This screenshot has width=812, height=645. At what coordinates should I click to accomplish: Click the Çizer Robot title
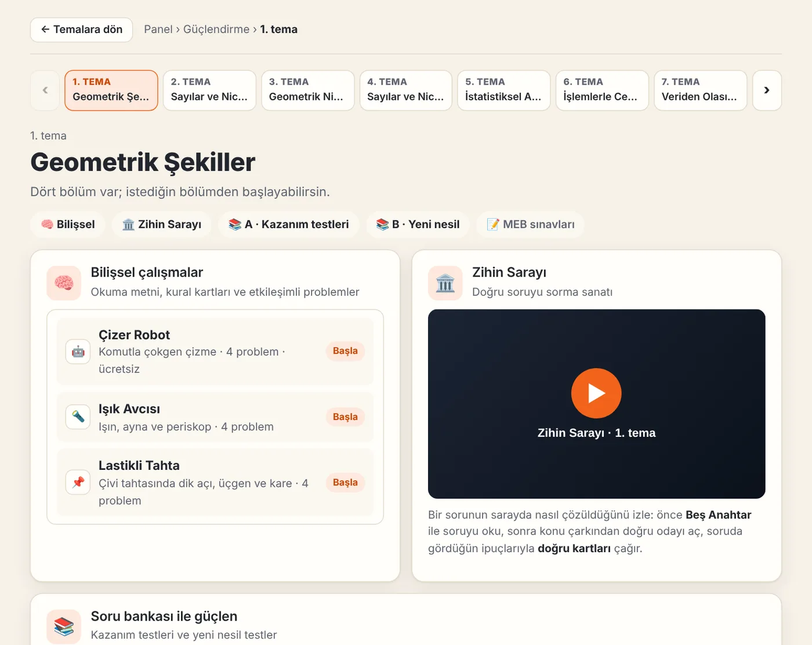click(134, 335)
